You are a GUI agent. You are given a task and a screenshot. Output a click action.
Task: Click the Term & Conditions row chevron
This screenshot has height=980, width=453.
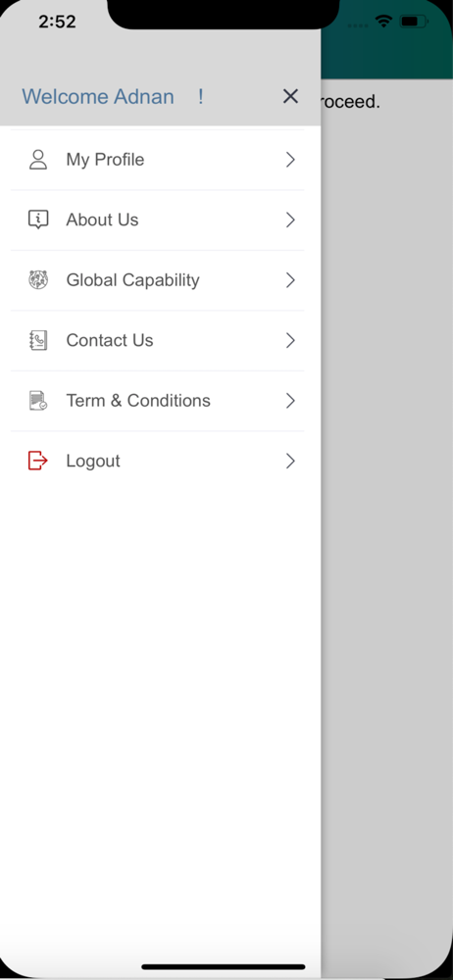(x=290, y=401)
